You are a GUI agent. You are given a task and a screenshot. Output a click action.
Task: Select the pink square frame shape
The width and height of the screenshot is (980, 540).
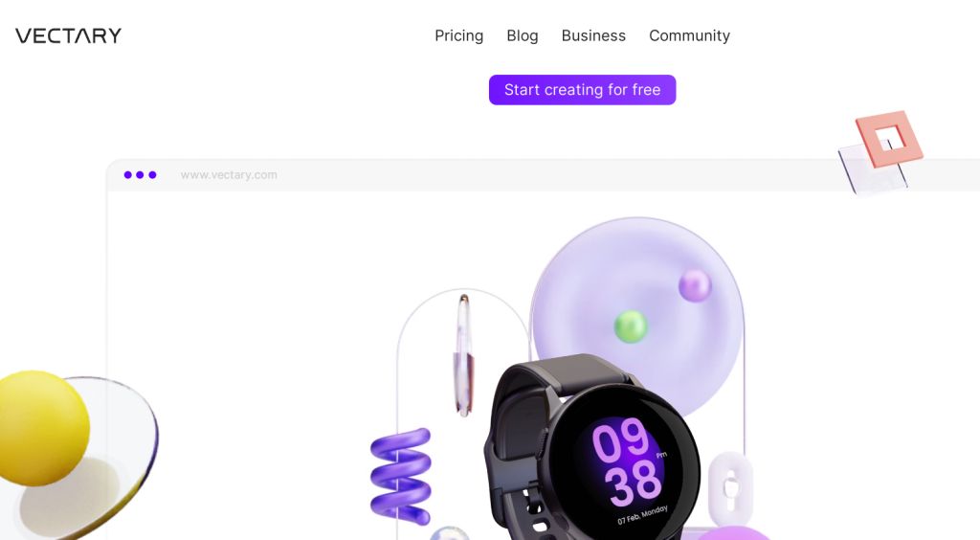click(889, 139)
